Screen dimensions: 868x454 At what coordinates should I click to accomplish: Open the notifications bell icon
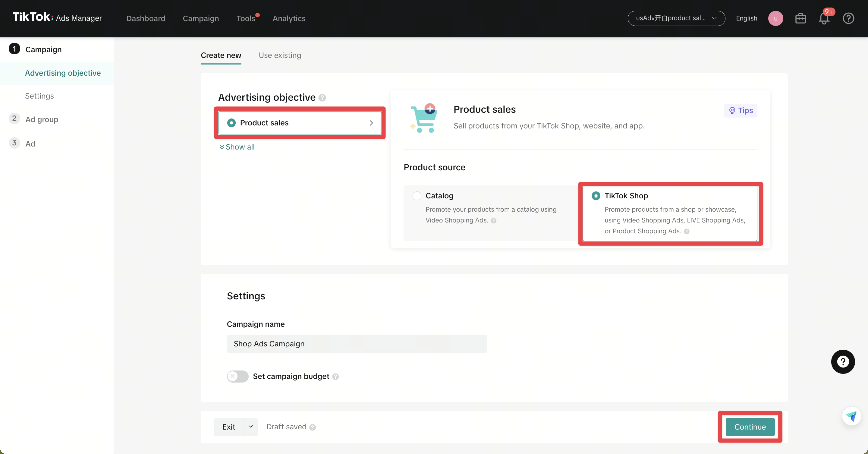pyautogui.click(x=824, y=18)
